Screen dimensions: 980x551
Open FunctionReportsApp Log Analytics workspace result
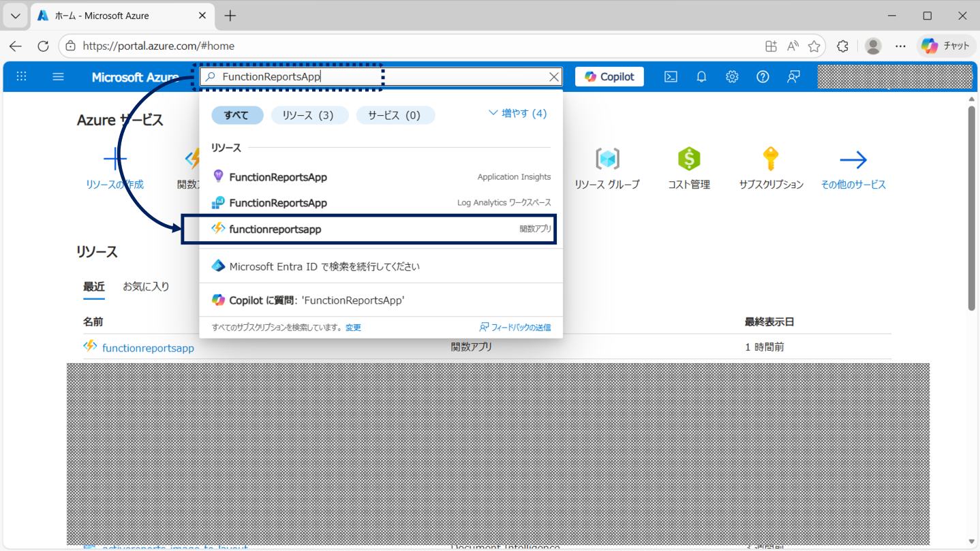point(381,203)
